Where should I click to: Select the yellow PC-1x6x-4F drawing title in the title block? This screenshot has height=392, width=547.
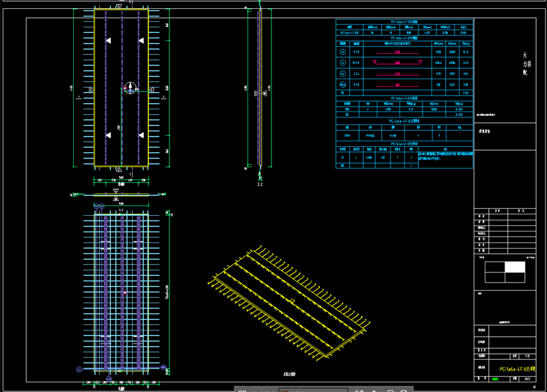[518, 369]
